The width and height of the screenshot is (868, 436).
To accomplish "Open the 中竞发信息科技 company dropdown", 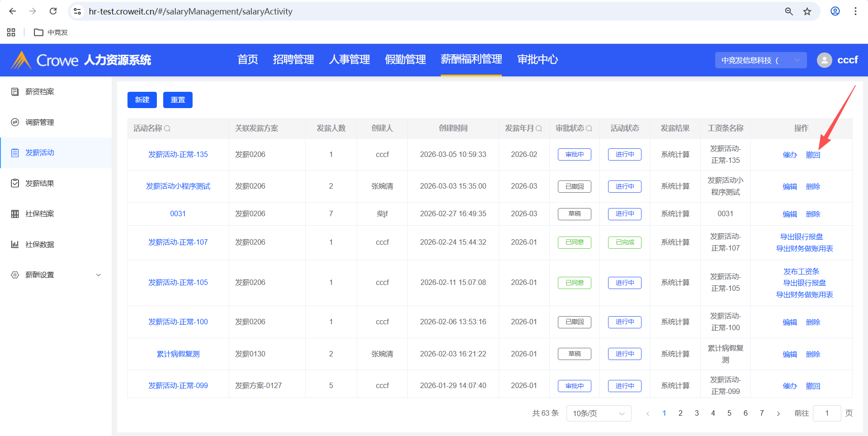I will click(x=760, y=60).
